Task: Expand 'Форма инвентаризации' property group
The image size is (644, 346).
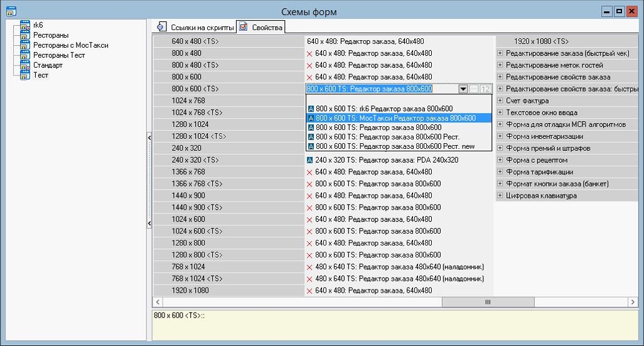Action: (x=500, y=137)
